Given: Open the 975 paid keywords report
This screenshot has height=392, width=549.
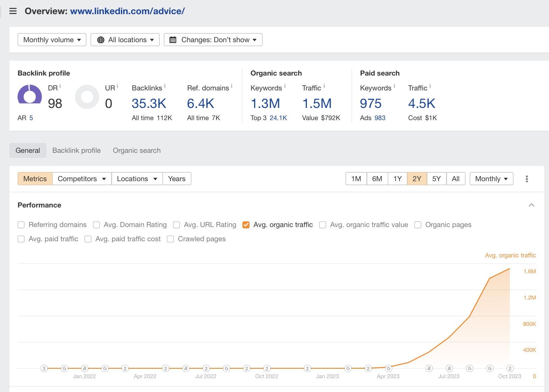Looking at the screenshot, I should (371, 104).
